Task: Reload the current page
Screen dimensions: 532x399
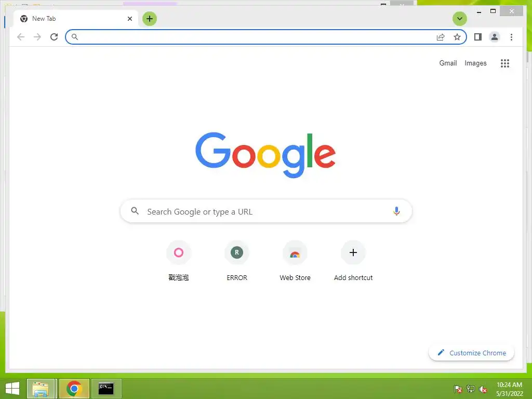Action: tap(54, 37)
